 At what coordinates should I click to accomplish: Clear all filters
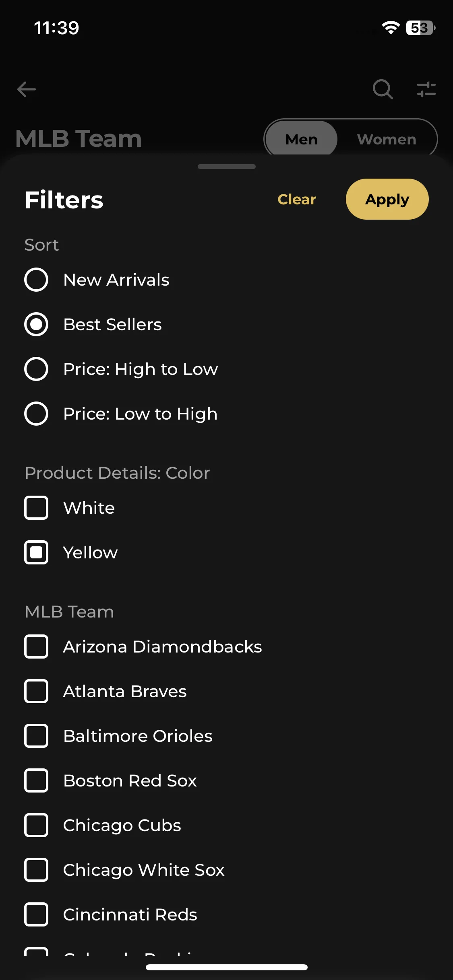(297, 199)
